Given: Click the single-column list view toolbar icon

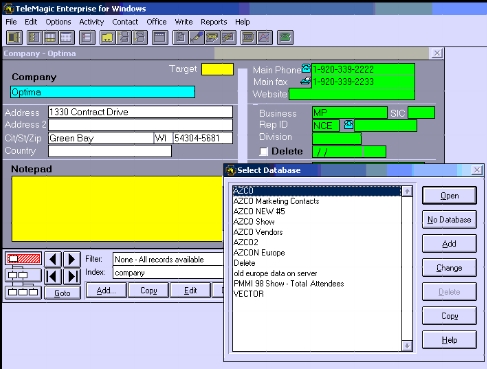Looking at the screenshot, I should pos(34,37).
